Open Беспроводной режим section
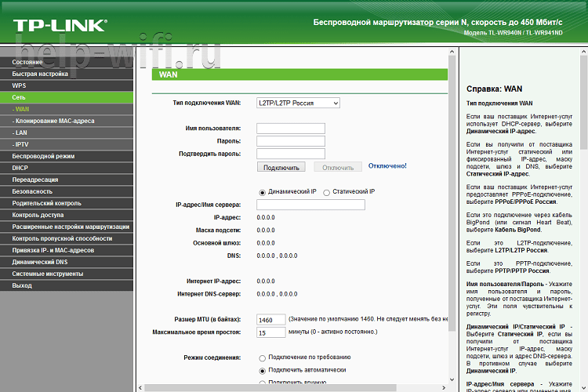The width and height of the screenshot is (588, 392). 67,156
